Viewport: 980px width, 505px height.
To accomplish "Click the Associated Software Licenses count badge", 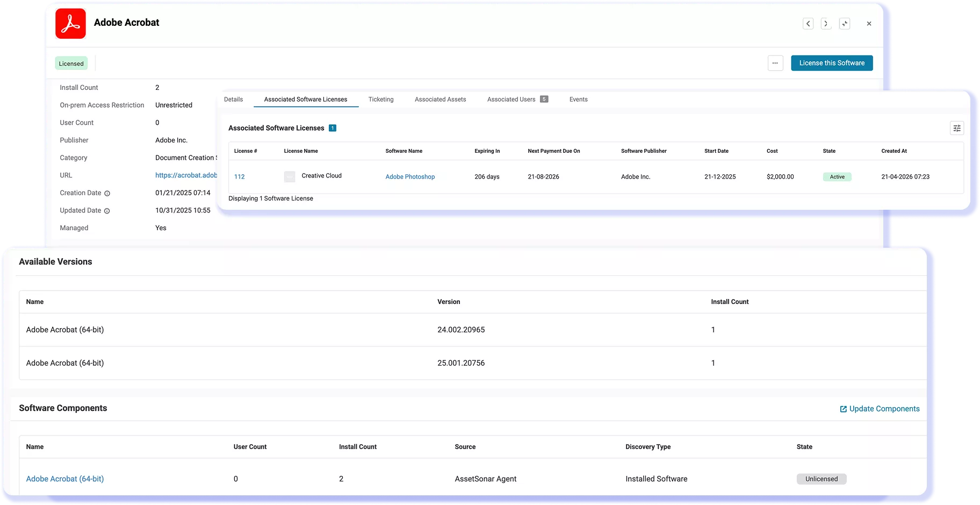I will 333,128.
